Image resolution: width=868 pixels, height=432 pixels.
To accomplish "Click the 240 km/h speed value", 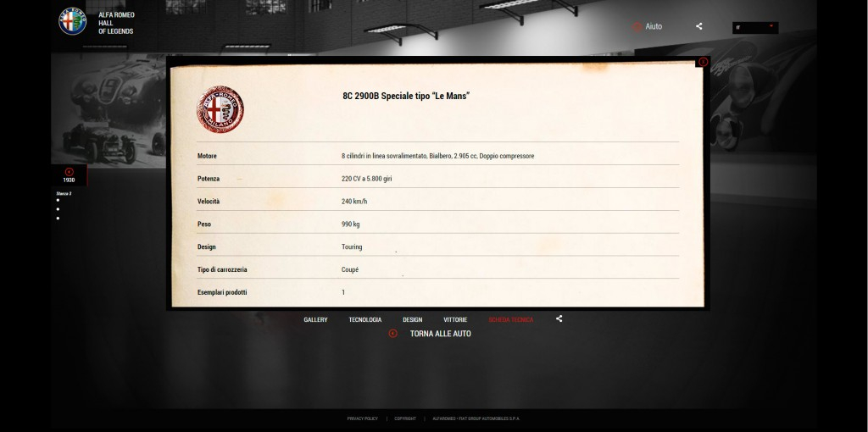I will [x=354, y=202].
